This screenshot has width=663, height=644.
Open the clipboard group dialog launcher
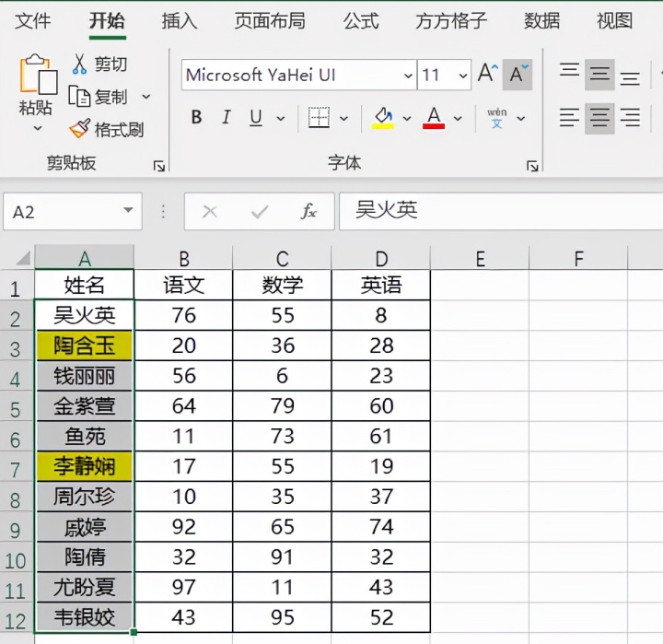tap(159, 166)
